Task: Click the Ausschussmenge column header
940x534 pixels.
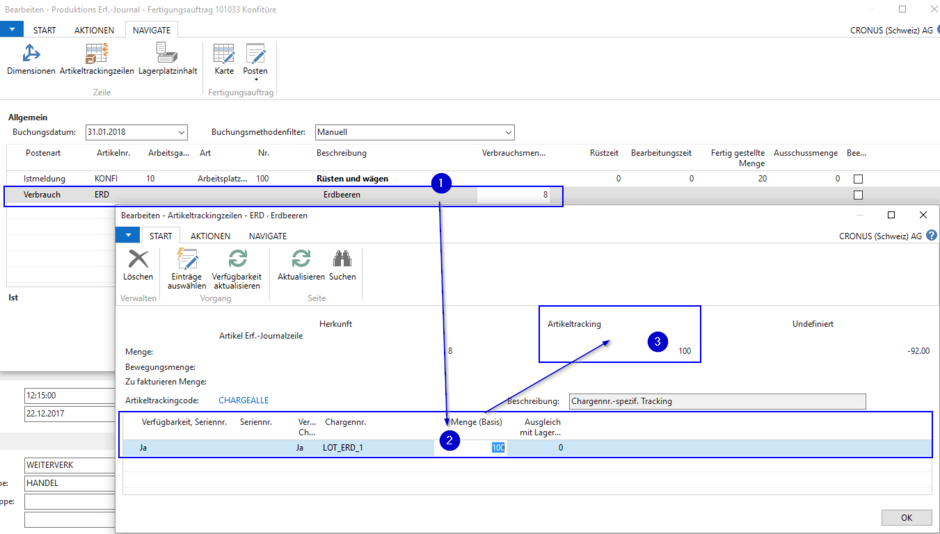Action: coord(805,153)
